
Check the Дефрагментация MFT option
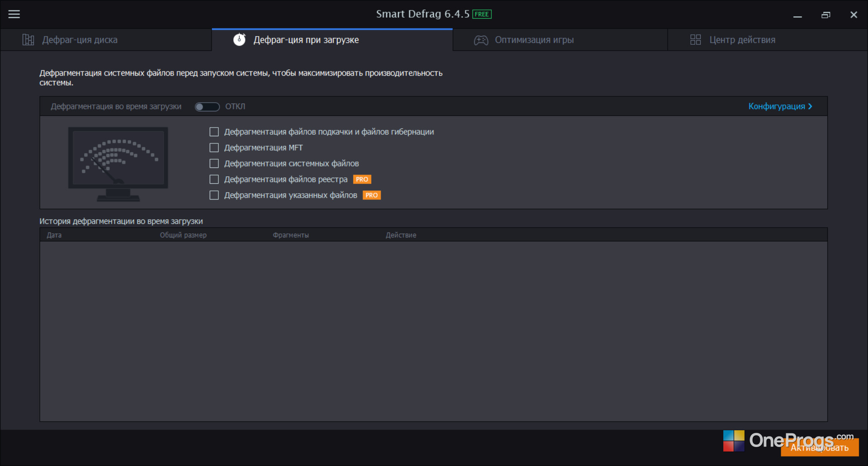pos(214,147)
